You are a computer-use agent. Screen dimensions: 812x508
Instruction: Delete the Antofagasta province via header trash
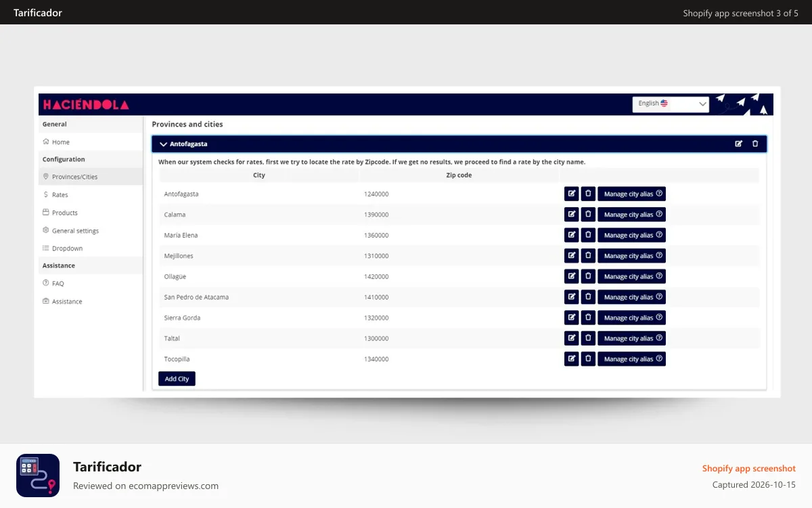(755, 144)
